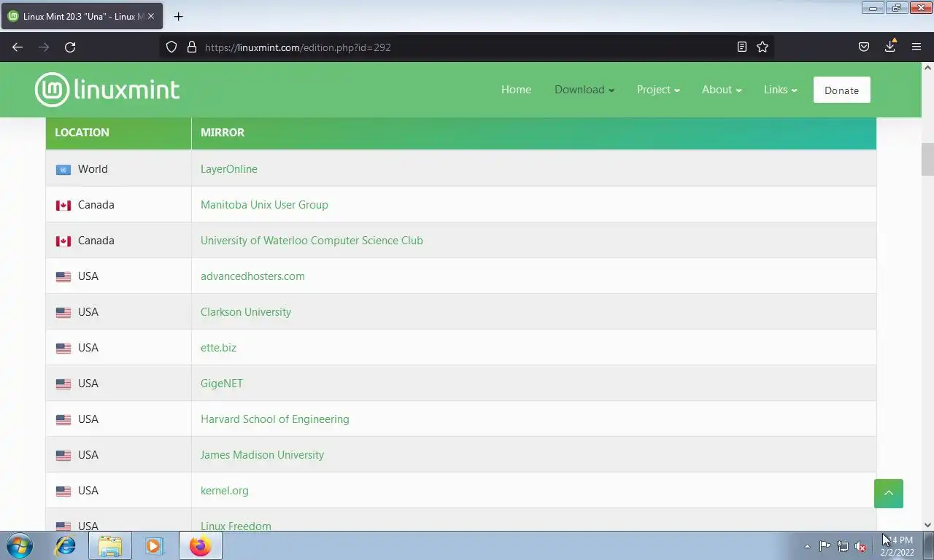Open the Firefox downloads panel

[890, 46]
